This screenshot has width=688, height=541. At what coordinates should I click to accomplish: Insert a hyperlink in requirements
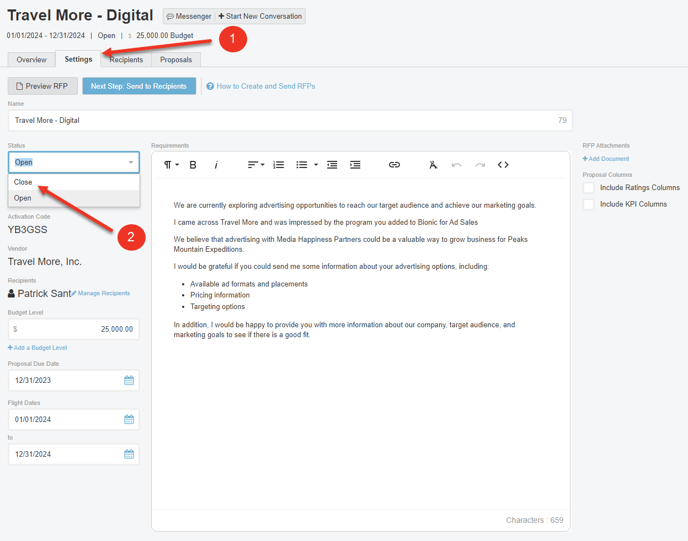tap(394, 165)
